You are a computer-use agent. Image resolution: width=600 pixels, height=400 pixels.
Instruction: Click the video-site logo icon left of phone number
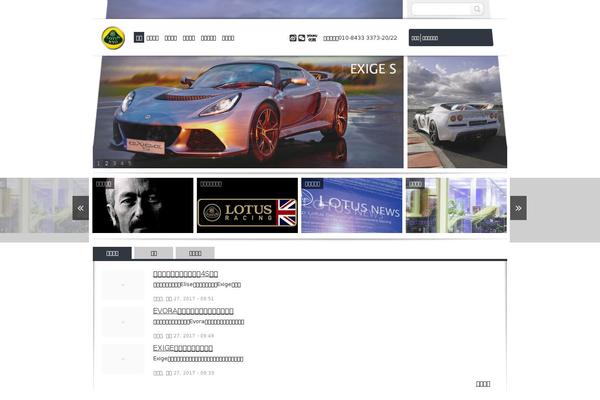pos(312,38)
